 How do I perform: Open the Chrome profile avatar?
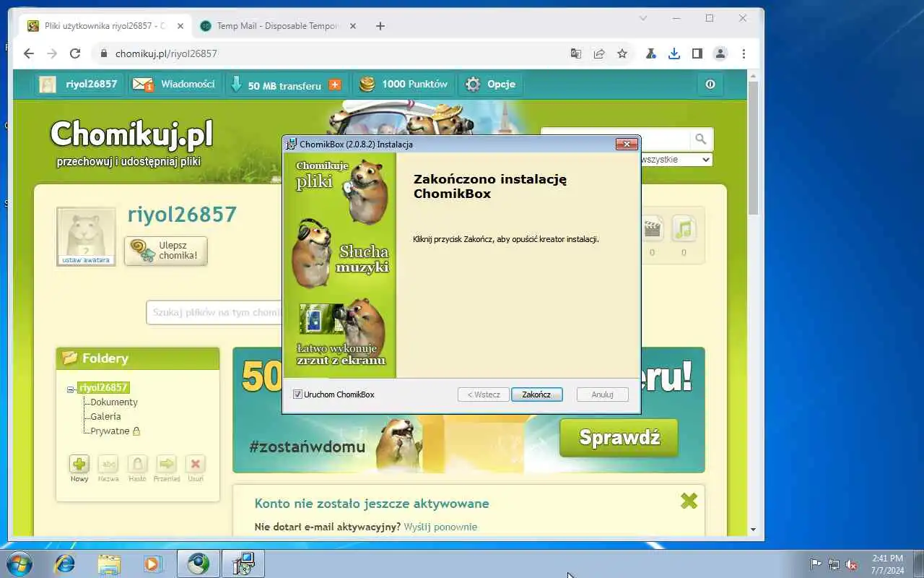[720, 53]
